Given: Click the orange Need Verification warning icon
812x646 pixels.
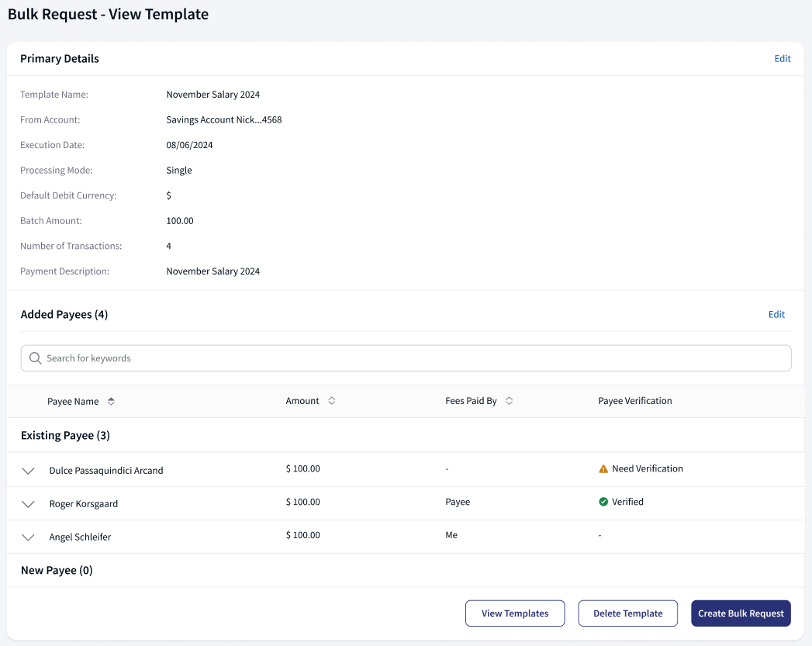Looking at the screenshot, I should click(x=603, y=469).
